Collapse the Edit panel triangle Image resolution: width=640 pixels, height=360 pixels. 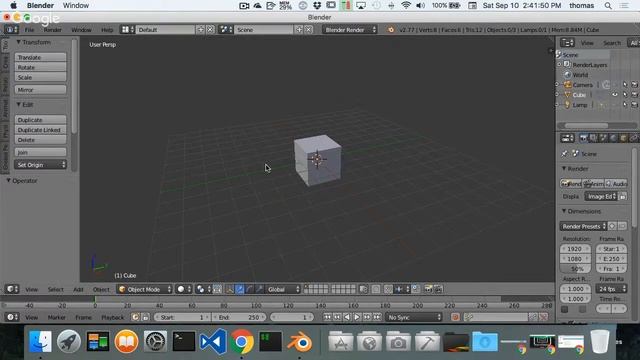pos(18,104)
